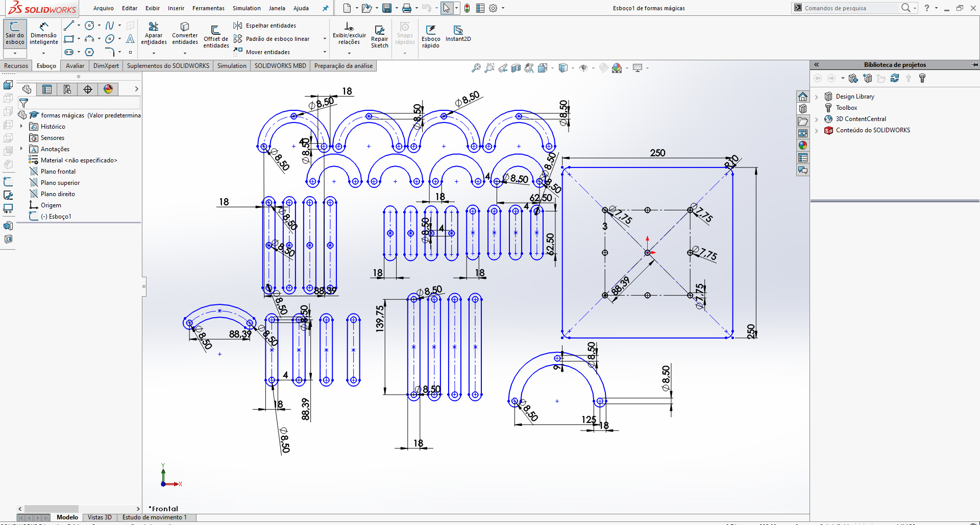The height and width of the screenshot is (525, 980).
Task: Open the DisplayManager color sphere tab
Action: (108, 89)
